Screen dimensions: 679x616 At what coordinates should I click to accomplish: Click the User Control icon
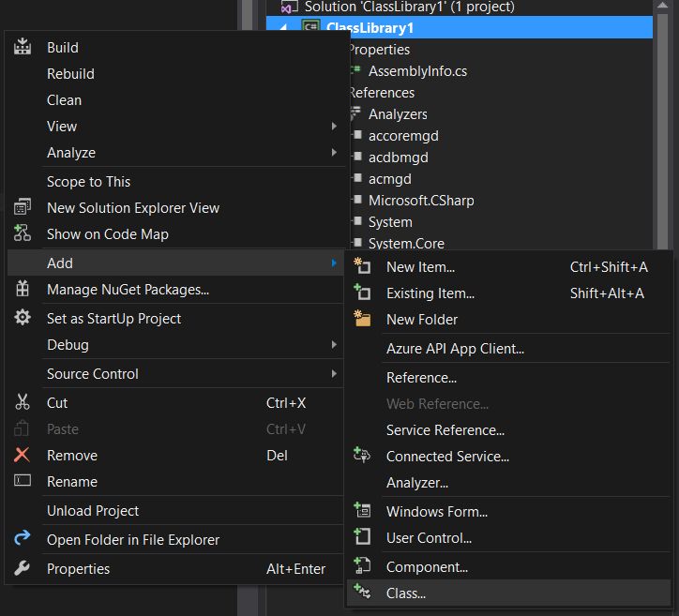(x=362, y=536)
